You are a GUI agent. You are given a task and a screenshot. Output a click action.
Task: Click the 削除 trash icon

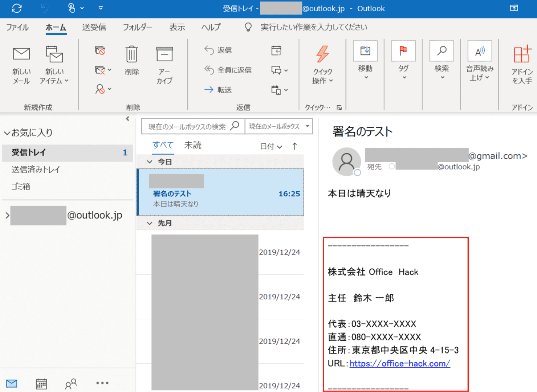[x=132, y=54]
